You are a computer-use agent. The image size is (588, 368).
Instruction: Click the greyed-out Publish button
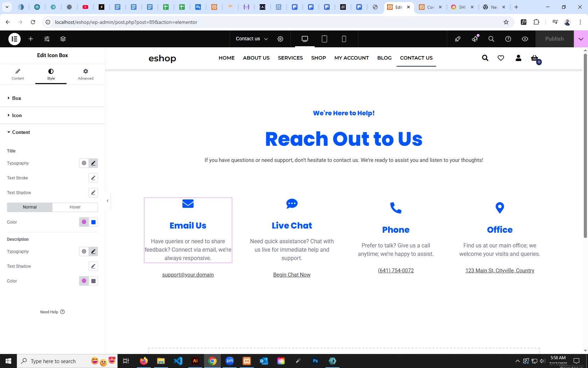pos(554,39)
